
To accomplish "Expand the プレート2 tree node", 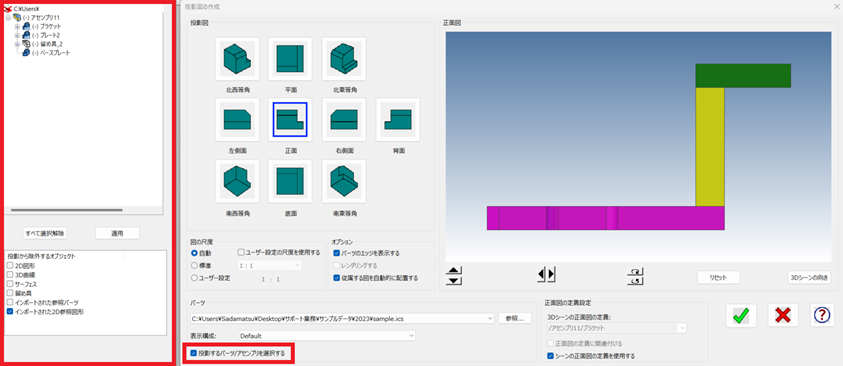I will pos(17,35).
